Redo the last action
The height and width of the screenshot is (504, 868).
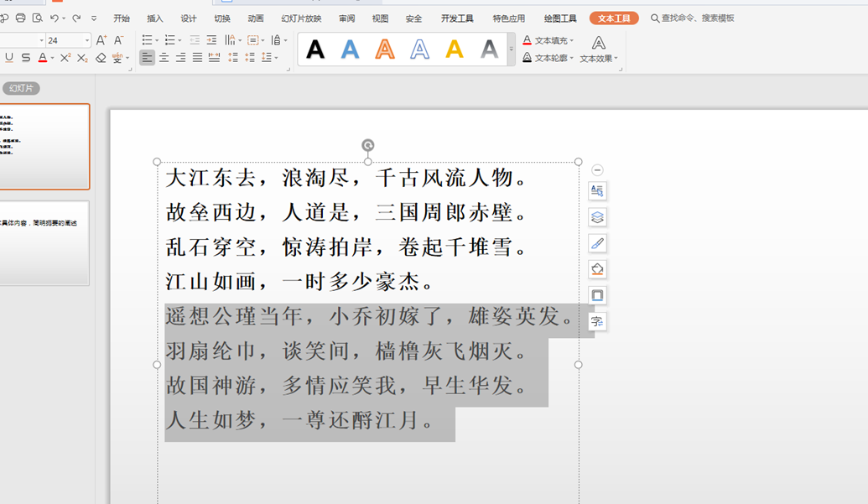pyautogui.click(x=76, y=18)
